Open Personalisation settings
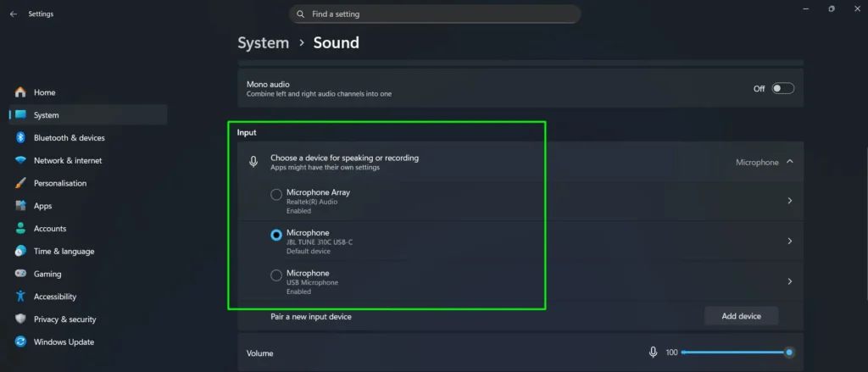Image resolution: width=868 pixels, height=372 pixels. 88,183
